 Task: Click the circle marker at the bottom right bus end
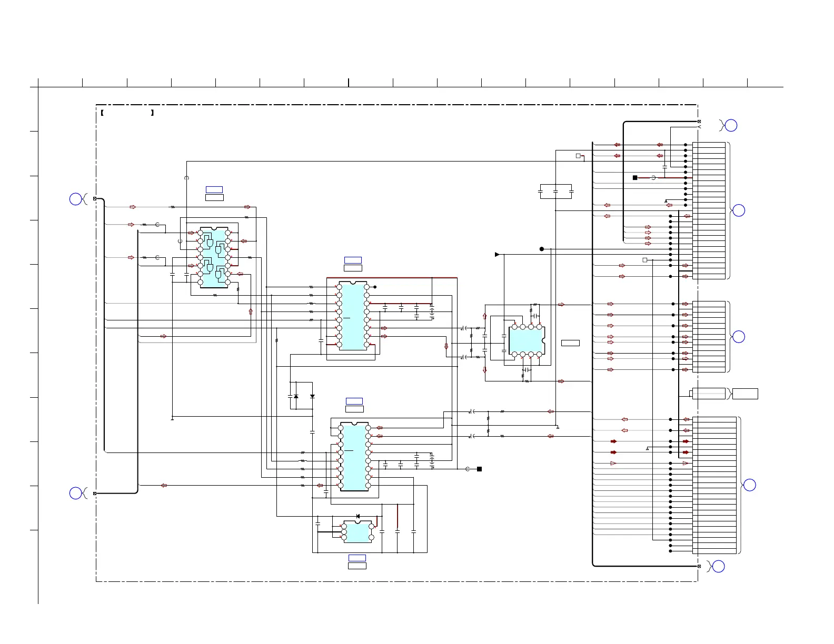(718, 567)
